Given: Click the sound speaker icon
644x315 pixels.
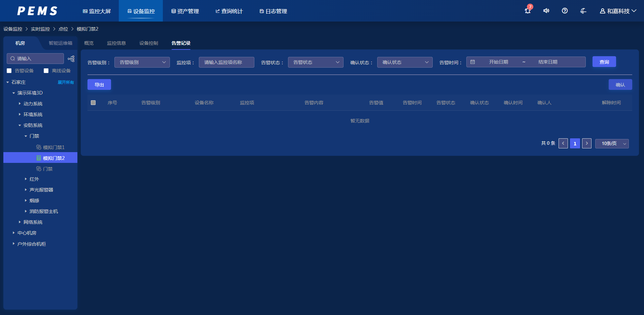Looking at the screenshot, I should pos(546,11).
